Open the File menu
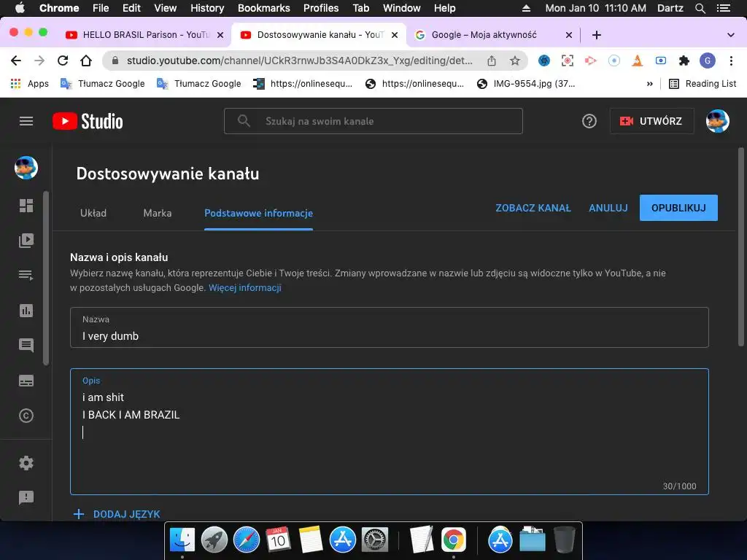Screen dimensions: 747x560 [101, 8]
